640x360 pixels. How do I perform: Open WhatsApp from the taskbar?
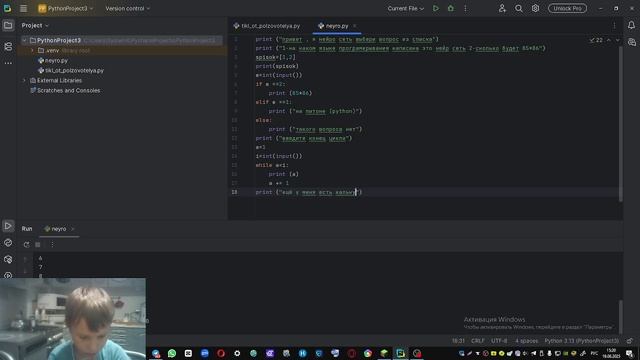[x=172, y=353]
